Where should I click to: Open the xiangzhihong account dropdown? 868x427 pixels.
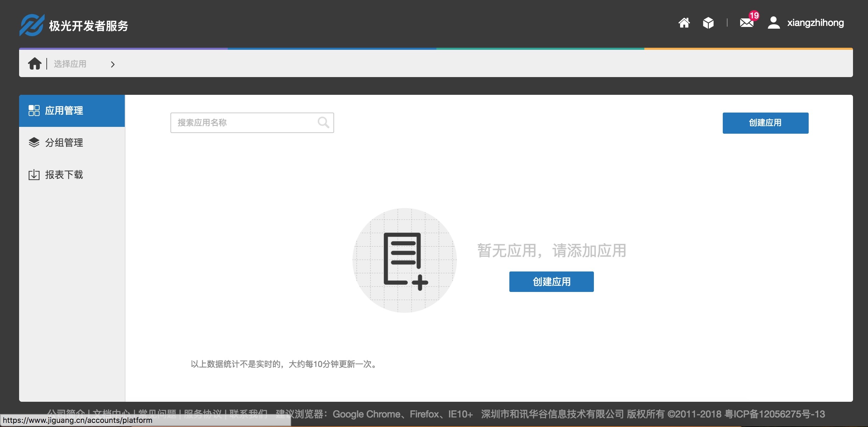pos(815,23)
